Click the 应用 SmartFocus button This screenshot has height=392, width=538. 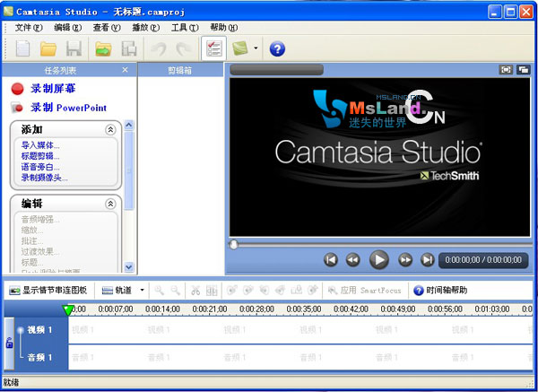coord(364,291)
